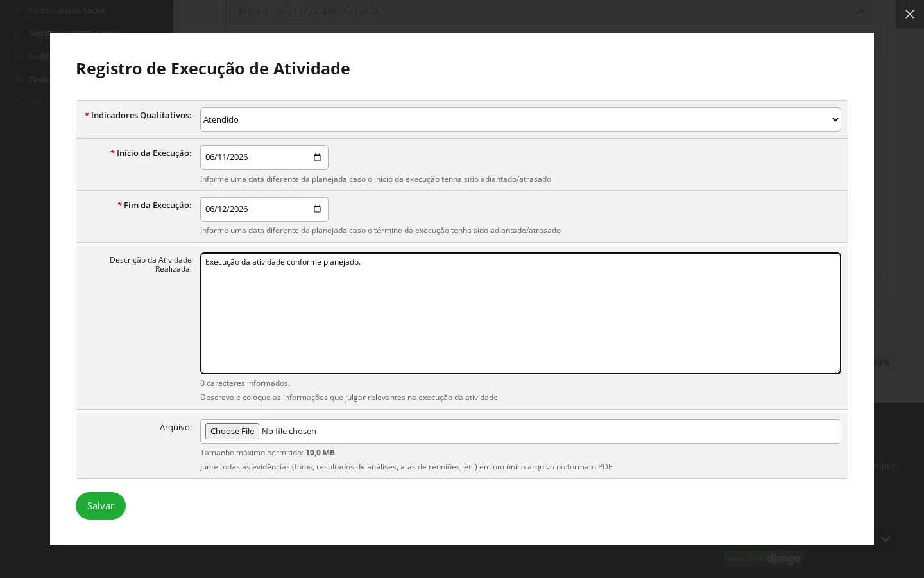This screenshot has width=924, height=578.
Task: Open the Indicadores Qualitativos dropdown
Action: click(520, 119)
